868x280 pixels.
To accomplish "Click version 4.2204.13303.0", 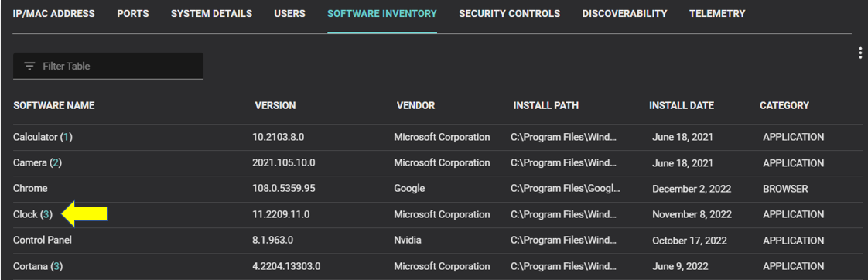I will [x=286, y=266].
